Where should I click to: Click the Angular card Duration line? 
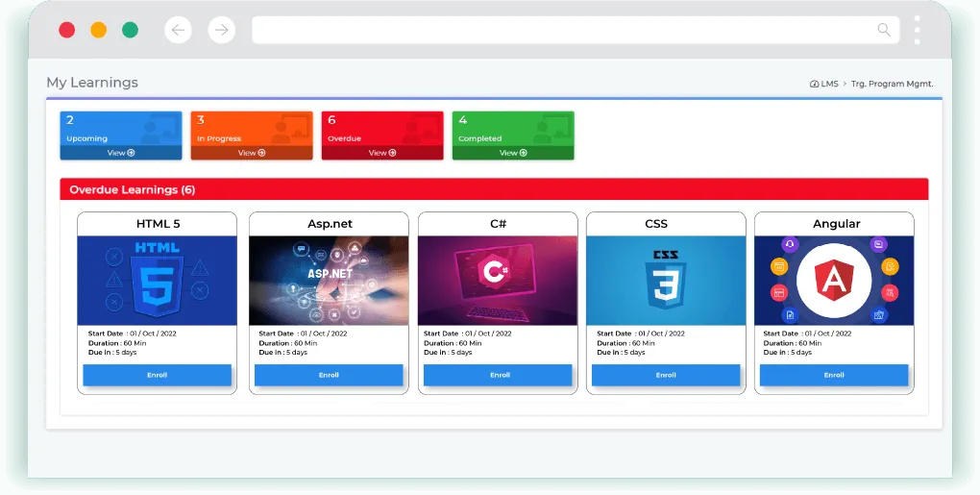[x=793, y=343]
